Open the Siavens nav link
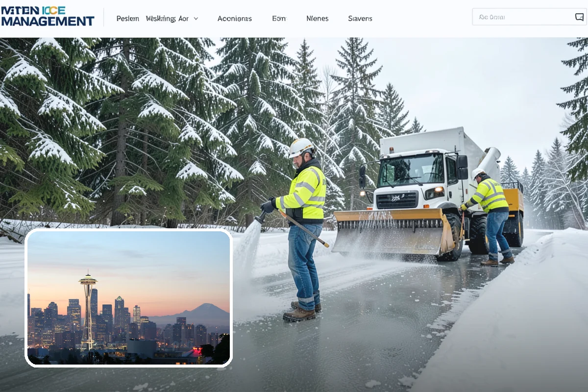The image size is (588, 392). [360, 19]
